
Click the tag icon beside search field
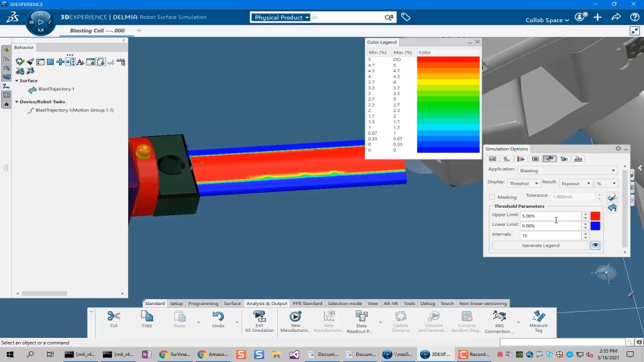406,17
